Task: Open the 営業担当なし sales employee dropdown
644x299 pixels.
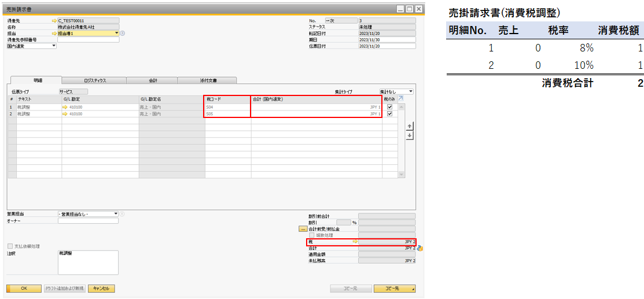Action: point(116,213)
